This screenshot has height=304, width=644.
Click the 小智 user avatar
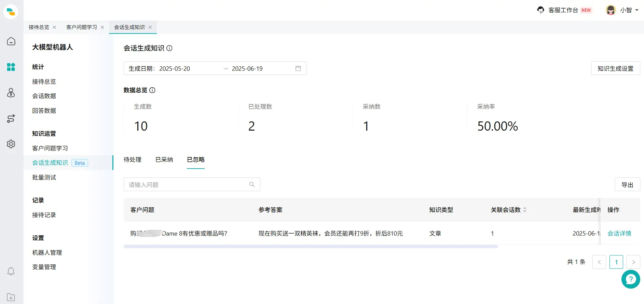(x=611, y=10)
